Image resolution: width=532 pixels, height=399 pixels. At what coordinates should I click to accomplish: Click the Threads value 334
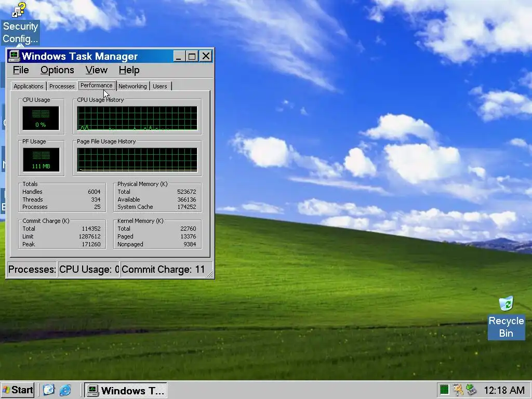(96, 199)
